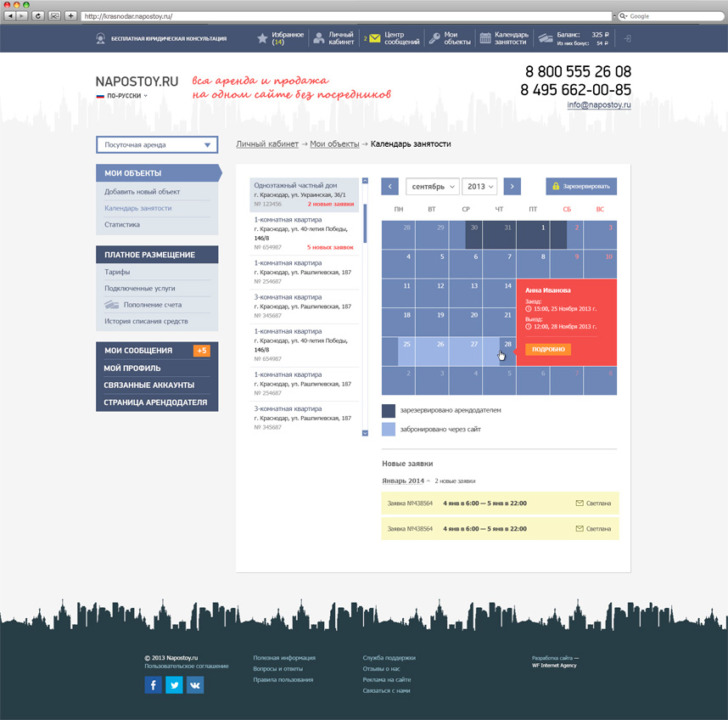Click the browser forward arrow button
The image size is (728, 720).
point(22,16)
